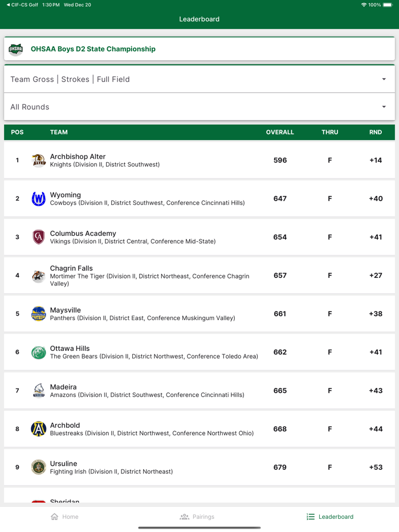
Task: Tap the Maysville Panthers logo
Action: coord(38,314)
